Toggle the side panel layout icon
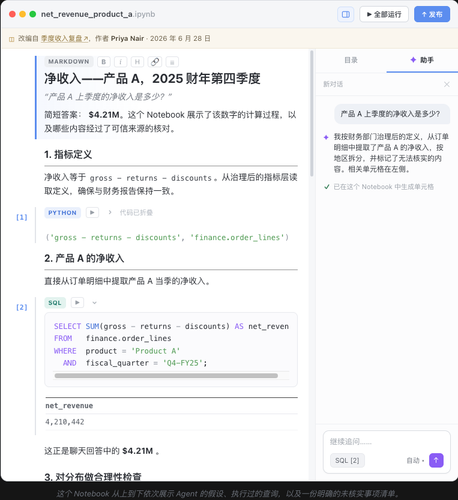The height and width of the screenshot is (500, 458). (x=346, y=14)
